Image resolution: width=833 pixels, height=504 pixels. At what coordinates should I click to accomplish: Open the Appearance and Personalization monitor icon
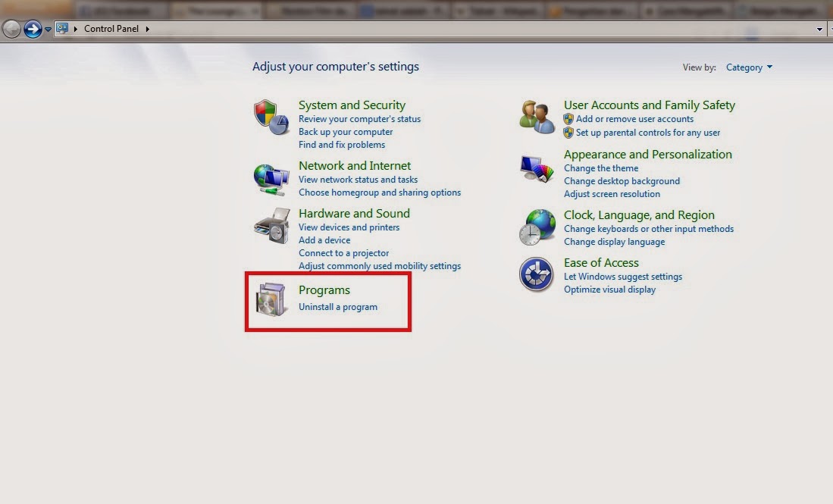(x=537, y=169)
